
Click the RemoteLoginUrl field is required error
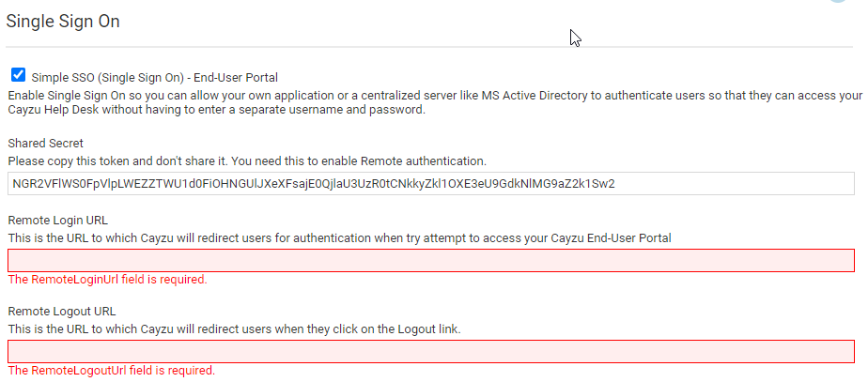pos(107,279)
